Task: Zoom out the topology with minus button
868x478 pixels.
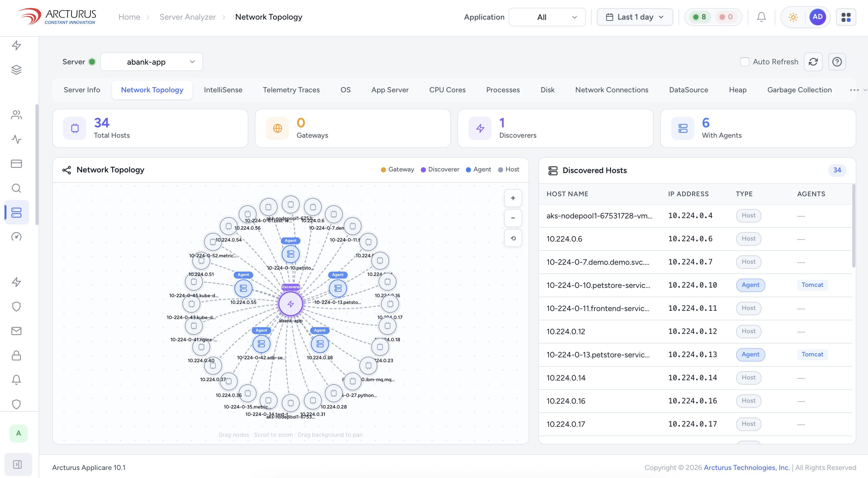Action: 513,218
